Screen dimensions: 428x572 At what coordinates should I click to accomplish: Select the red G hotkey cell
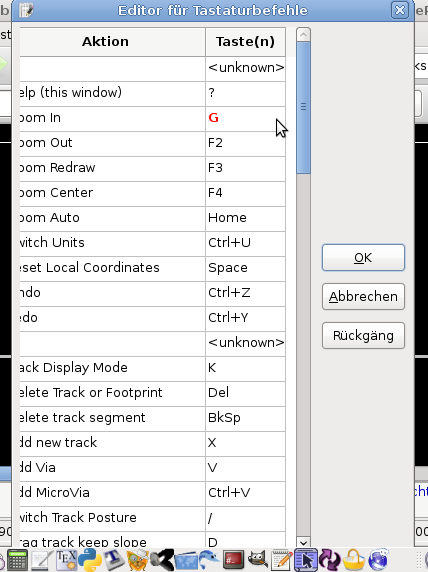(x=246, y=118)
